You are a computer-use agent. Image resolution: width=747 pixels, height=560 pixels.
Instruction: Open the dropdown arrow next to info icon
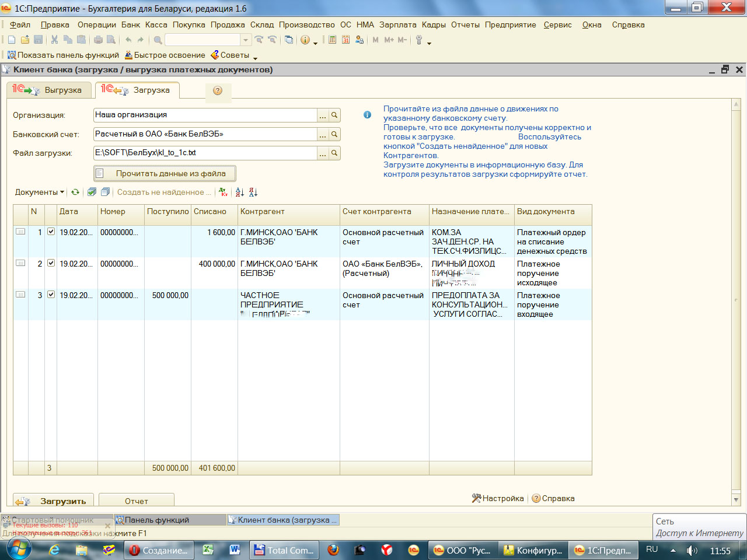pyautogui.click(x=316, y=43)
